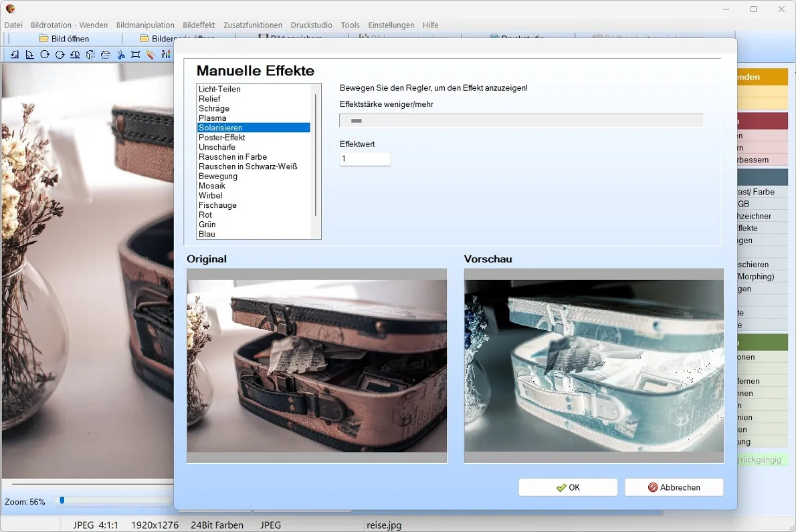Click the effects list vertical scrollbar
796x532 pixels.
pos(316,161)
